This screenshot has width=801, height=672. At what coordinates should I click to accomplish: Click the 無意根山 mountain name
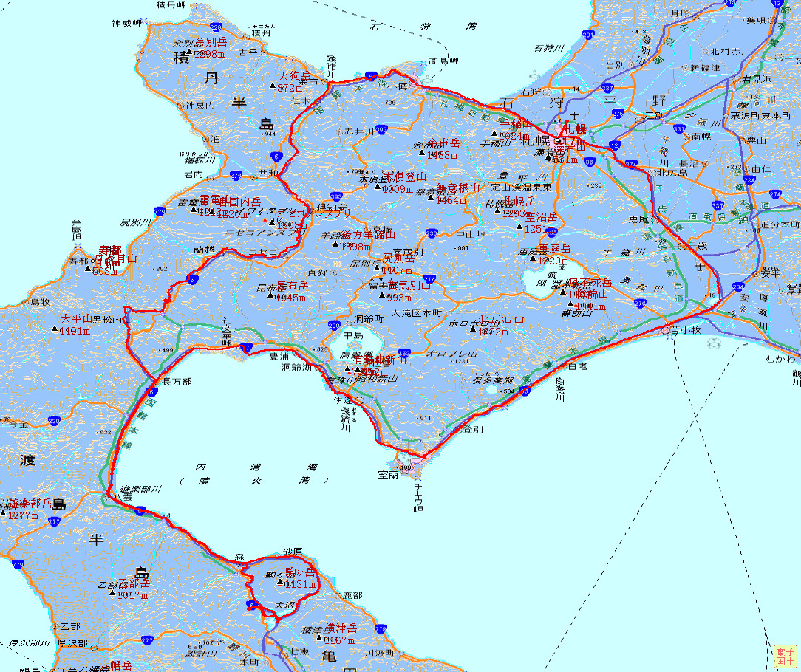[458, 188]
